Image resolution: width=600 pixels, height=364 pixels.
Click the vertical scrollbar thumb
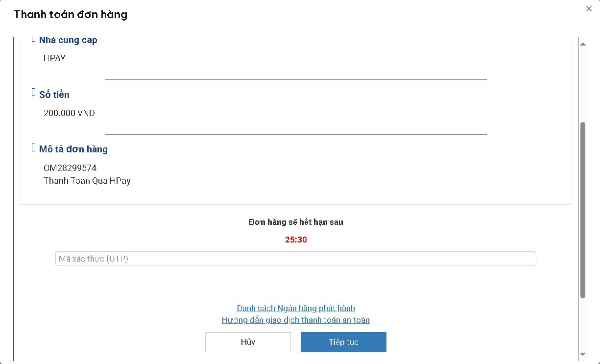pyautogui.click(x=583, y=210)
